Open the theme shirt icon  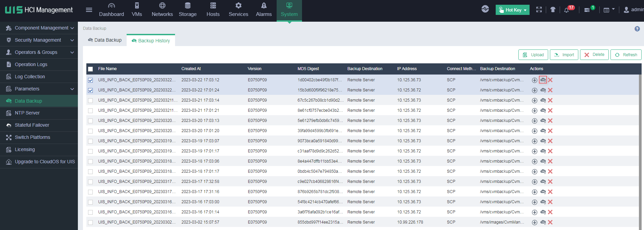point(553,10)
